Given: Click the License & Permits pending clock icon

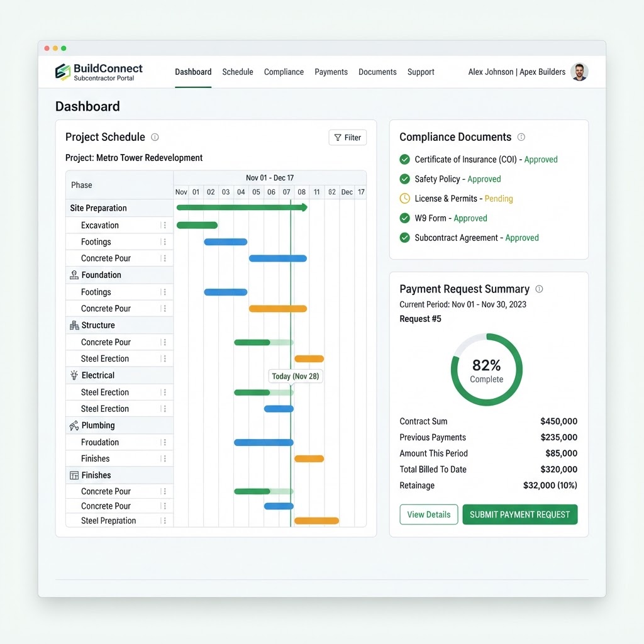Looking at the screenshot, I should 404,199.
